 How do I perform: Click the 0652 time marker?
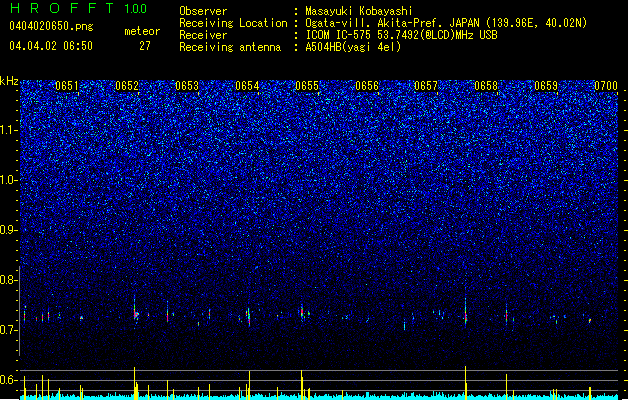[x=127, y=86]
